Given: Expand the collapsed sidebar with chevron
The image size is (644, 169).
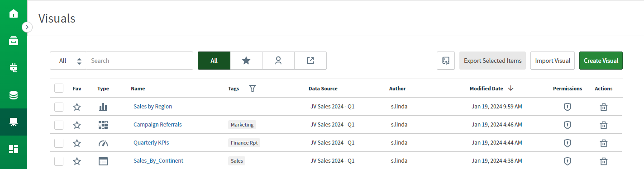Looking at the screenshot, I should pyautogui.click(x=27, y=27).
